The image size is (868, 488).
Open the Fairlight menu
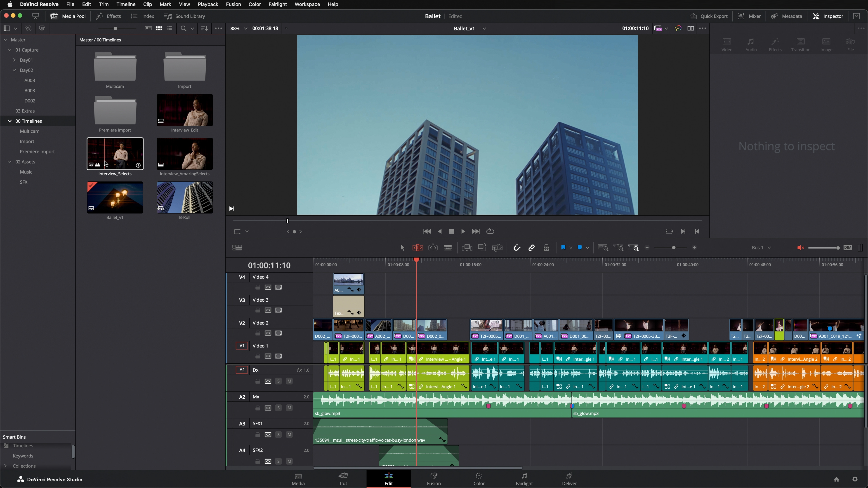pyautogui.click(x=277, y=4)
